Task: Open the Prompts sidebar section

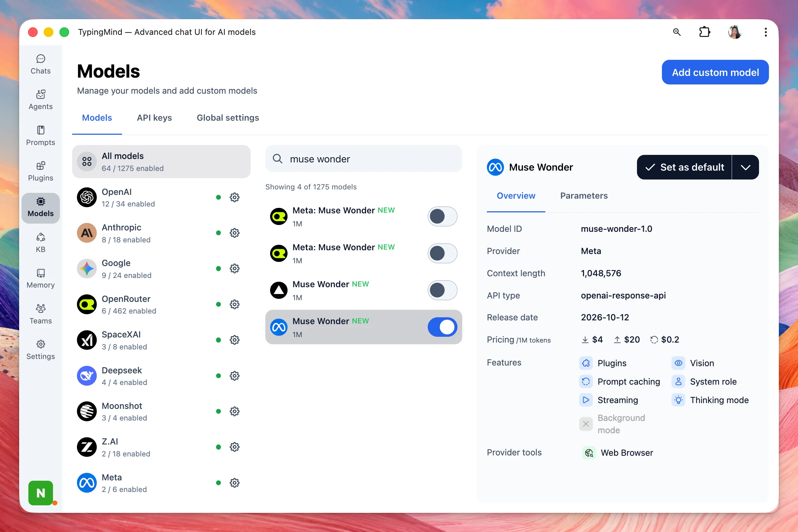Action: [x=40, y=136]
